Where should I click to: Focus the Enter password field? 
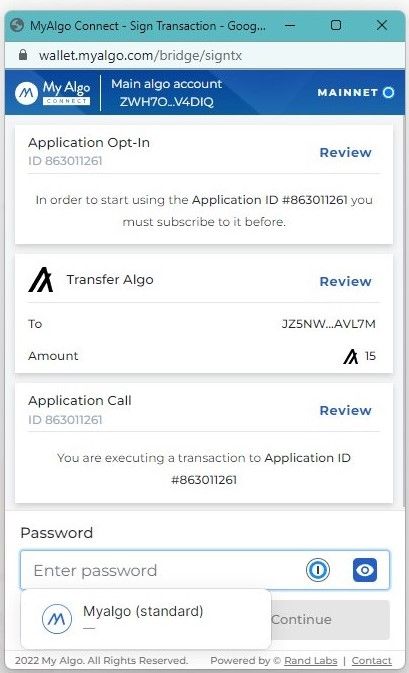pos(163,570)
